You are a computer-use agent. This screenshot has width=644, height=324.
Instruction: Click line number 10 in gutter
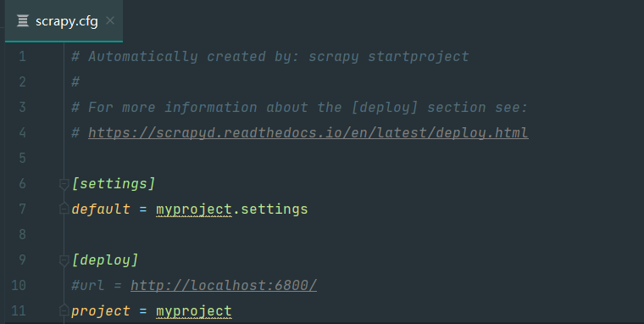point(19,285)
